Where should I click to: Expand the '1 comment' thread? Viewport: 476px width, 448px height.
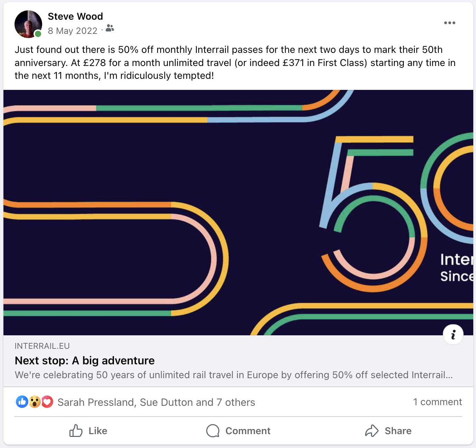coord(437,402)
